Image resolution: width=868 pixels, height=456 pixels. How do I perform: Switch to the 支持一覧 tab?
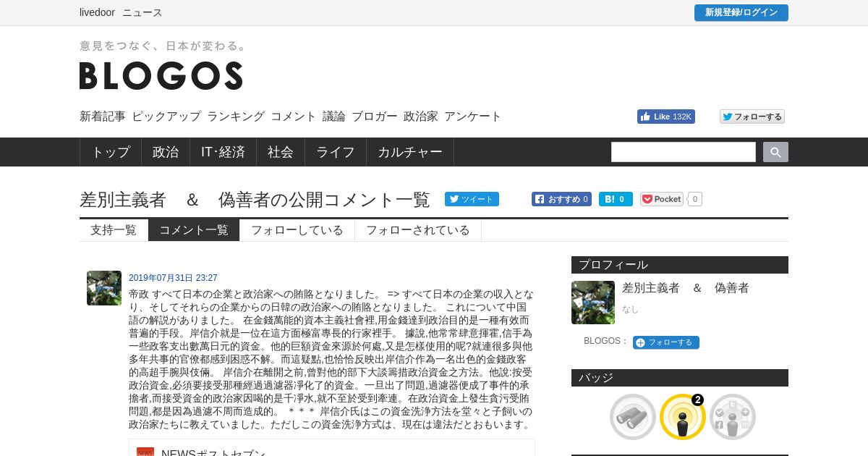[x=114, y=230]
